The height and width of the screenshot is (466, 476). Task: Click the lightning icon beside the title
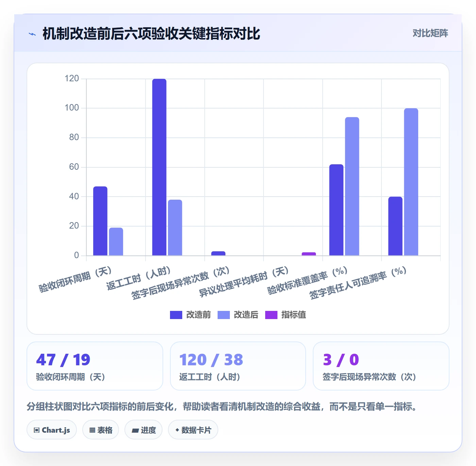pos(32,34)
